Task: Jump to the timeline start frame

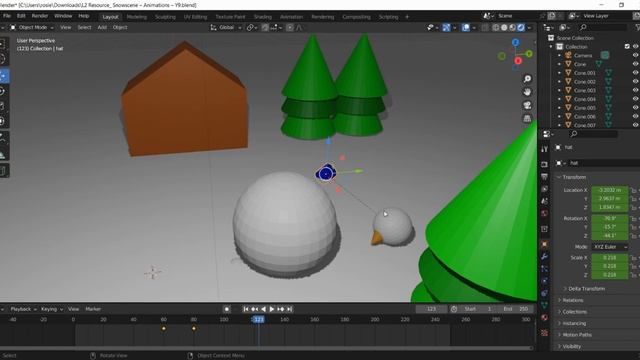Action: click(246, 309)
